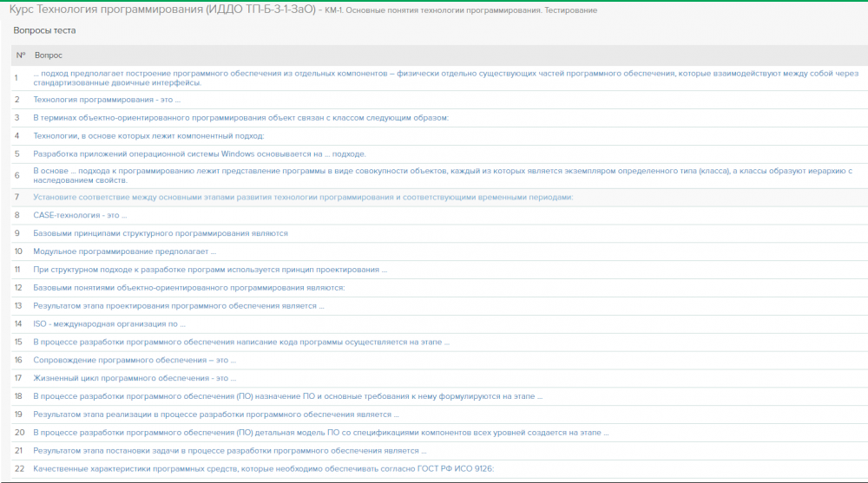The width and height of the screenshot is (868, 483).
Task: Open question 6 about class hierarchy inheritance
Action: pos(443,175)
